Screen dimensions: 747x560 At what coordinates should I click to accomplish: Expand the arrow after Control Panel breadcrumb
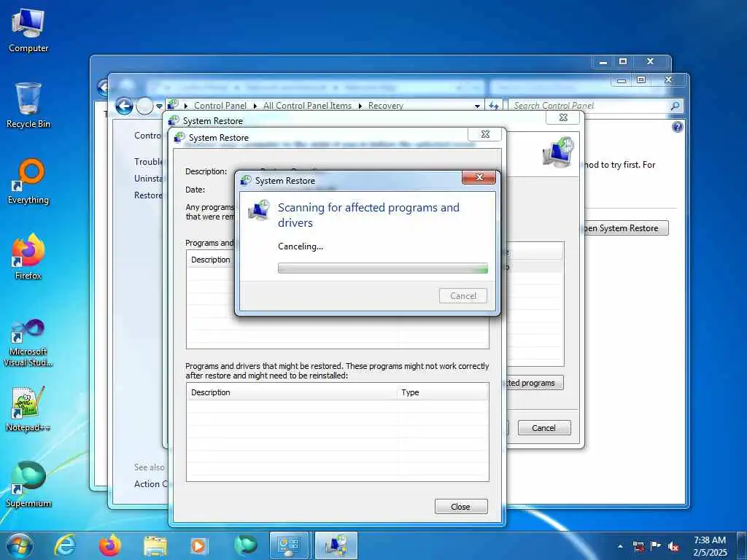pyautogui.click(x=255, y=106)
